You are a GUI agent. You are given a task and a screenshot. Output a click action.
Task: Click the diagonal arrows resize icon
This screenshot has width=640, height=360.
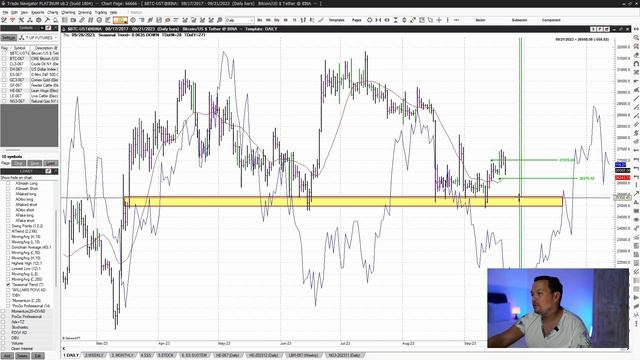pos(413,20)
